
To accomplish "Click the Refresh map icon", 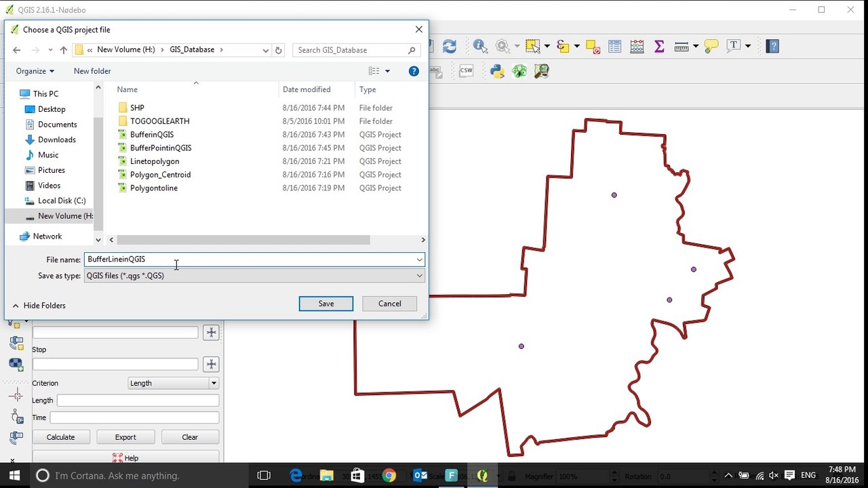I will point(449,46).
